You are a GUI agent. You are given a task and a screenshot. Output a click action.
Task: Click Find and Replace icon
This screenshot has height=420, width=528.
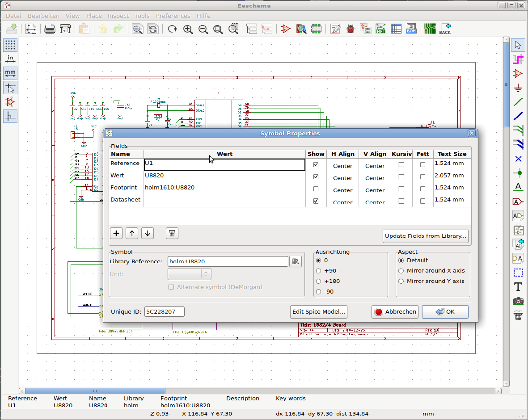tap(153, 29)
